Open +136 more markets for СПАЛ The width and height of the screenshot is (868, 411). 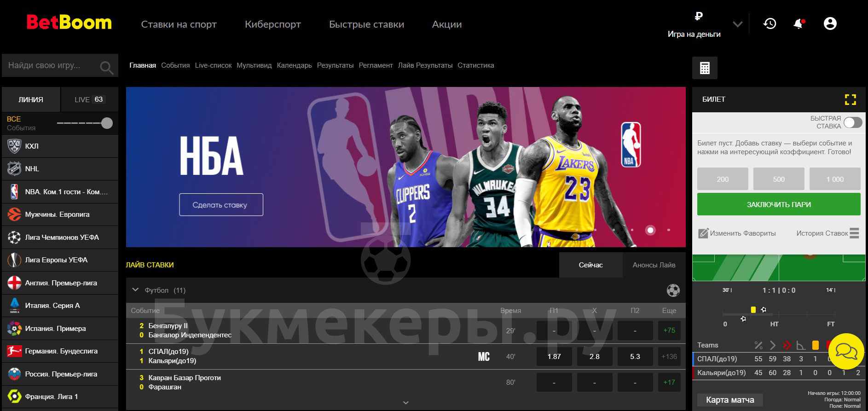pyautogui.click(x=669, y=357)
